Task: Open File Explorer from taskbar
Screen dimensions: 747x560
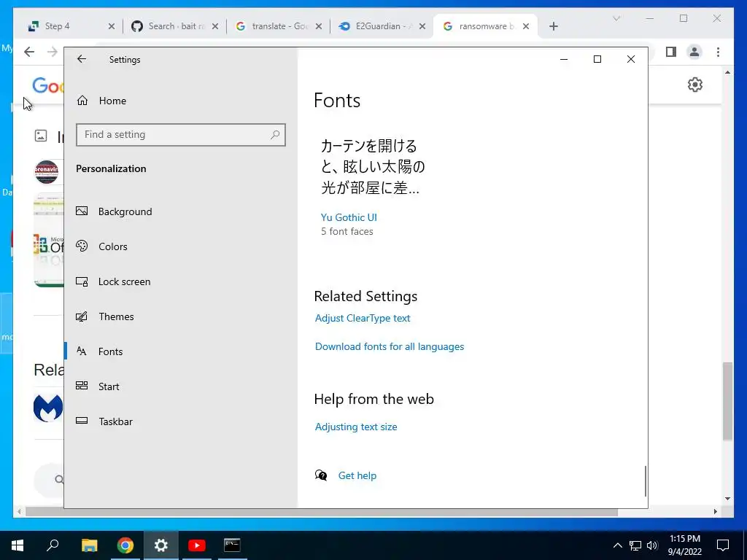Action: [x=89, y=545]
